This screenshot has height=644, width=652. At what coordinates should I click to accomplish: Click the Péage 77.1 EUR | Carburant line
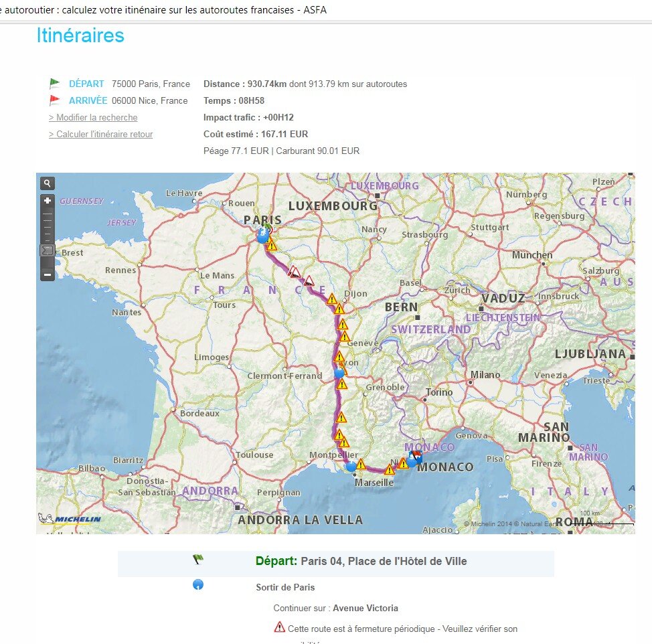[282, 151]
